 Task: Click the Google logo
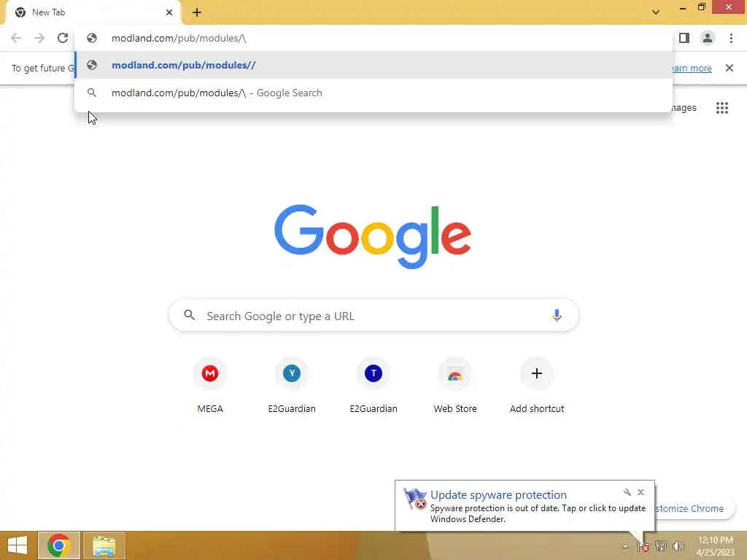(373, 237)
